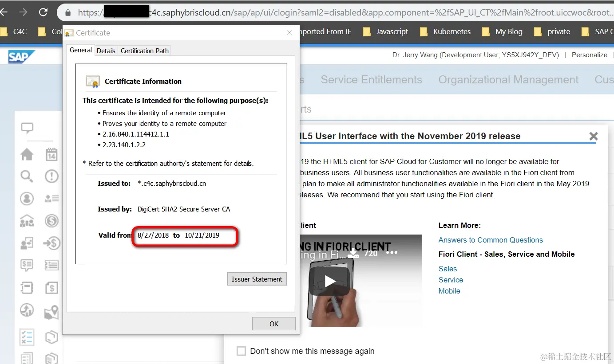This screenshot has height=364, width=614.
Task: Click the OK button in the Certificate dialog
Action: 273,323
